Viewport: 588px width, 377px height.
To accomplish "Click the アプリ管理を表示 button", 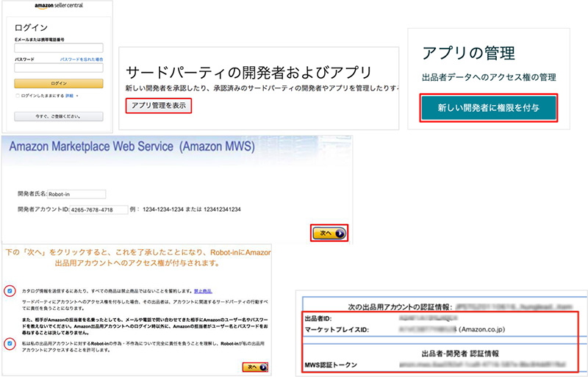I will [158, 106].
